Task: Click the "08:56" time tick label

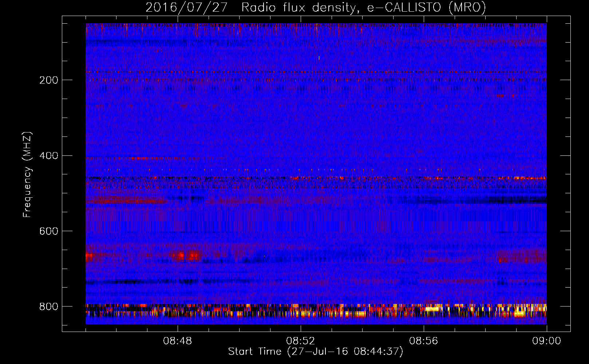Action: coord(424,341)
